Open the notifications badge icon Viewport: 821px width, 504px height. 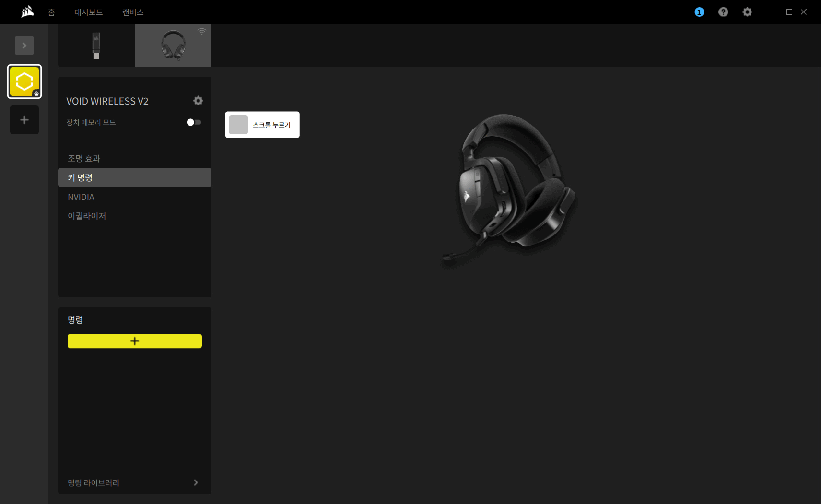[699, 12]
